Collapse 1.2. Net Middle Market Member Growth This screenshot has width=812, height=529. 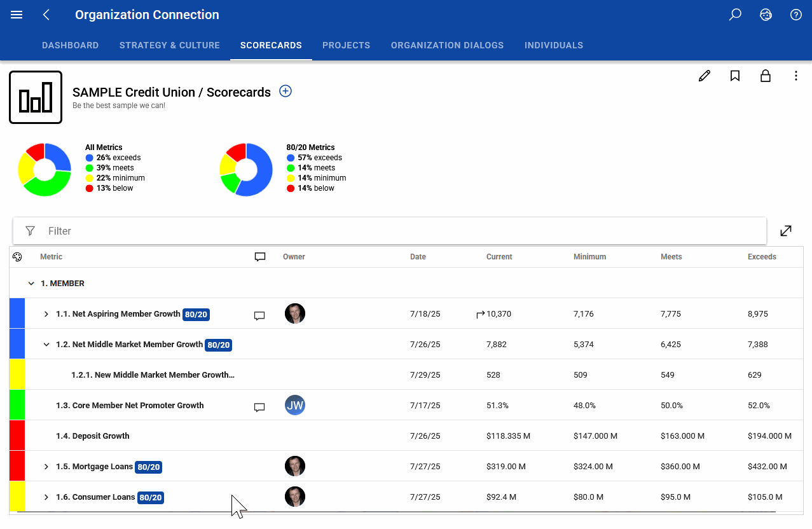pos(46,345)
